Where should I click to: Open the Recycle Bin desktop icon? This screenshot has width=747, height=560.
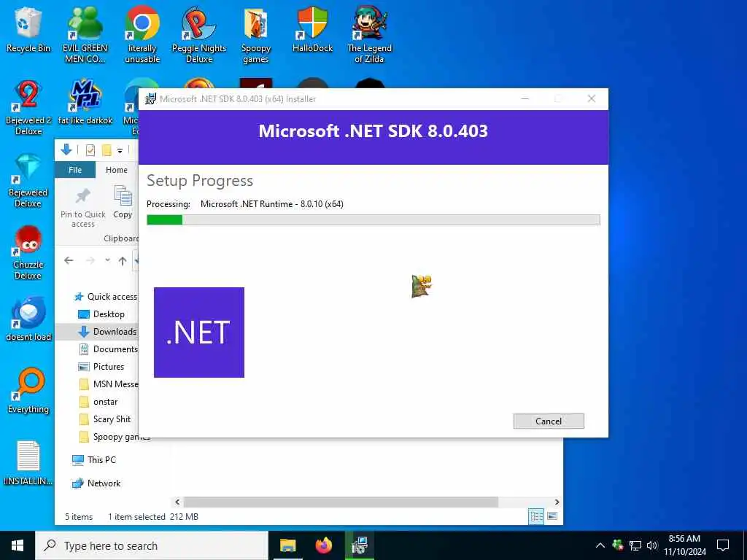28,31
